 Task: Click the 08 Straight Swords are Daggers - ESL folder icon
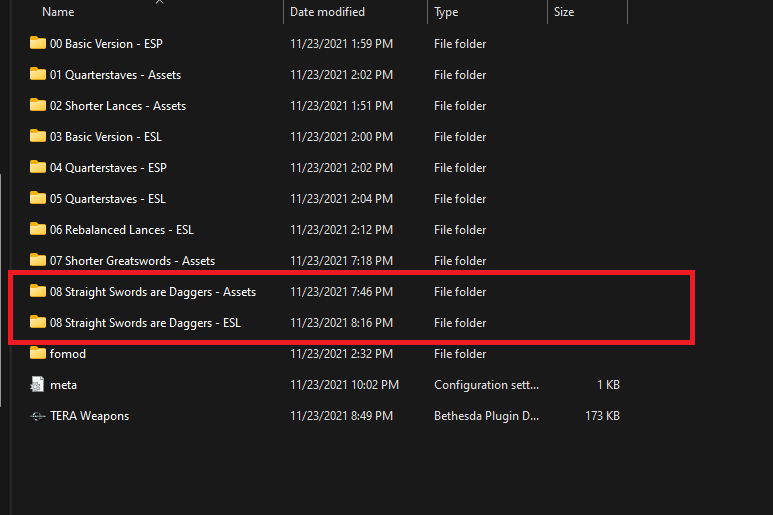[x=37, y=322]
